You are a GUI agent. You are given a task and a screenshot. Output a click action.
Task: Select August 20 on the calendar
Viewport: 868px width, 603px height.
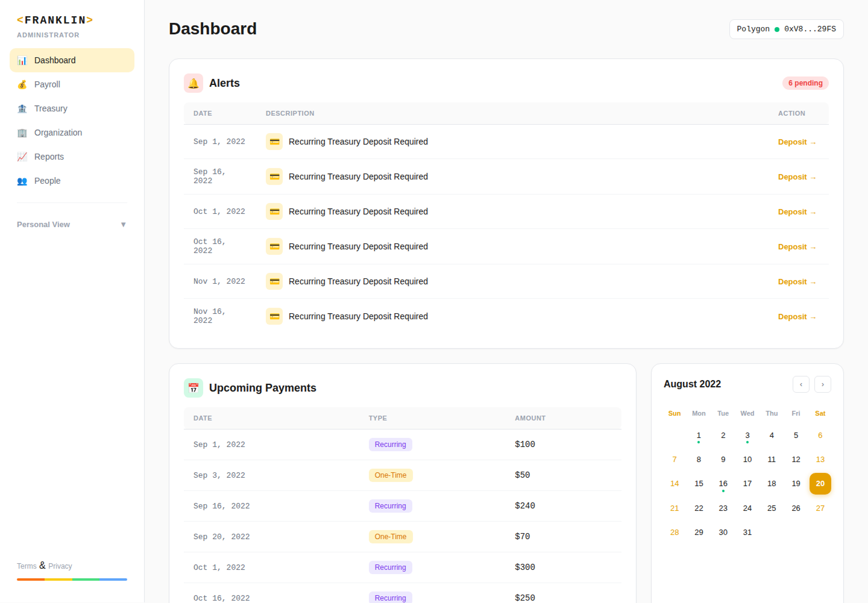[x=820, y=483]
